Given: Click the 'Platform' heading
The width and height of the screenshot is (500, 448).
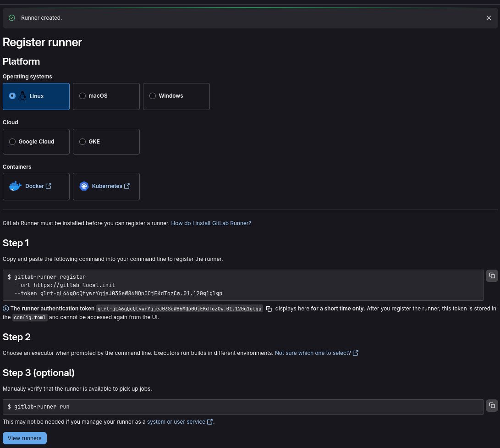Looking at the screenshot, I should [22, 61].
